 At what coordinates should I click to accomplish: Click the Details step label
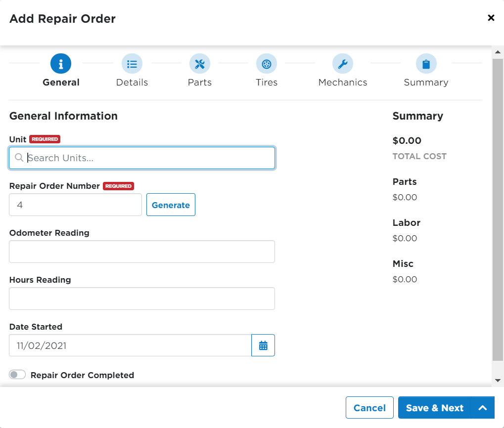coord(132,83)
